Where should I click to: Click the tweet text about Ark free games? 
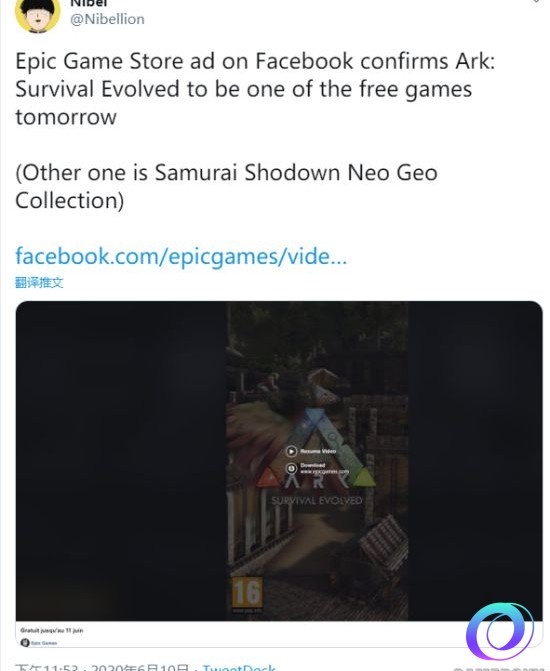pyautogui.click(x=255, y=89)
